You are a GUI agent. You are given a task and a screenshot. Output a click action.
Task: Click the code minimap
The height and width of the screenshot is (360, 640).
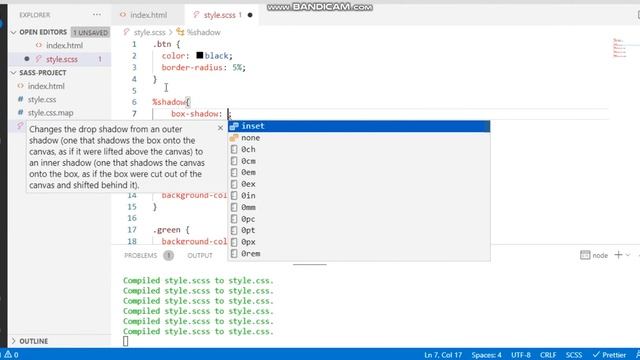pyautogui.click(x=621, y=48)
